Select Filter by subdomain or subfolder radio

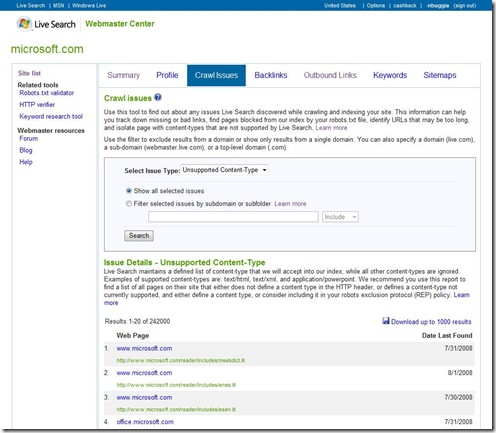pos(129,203)
